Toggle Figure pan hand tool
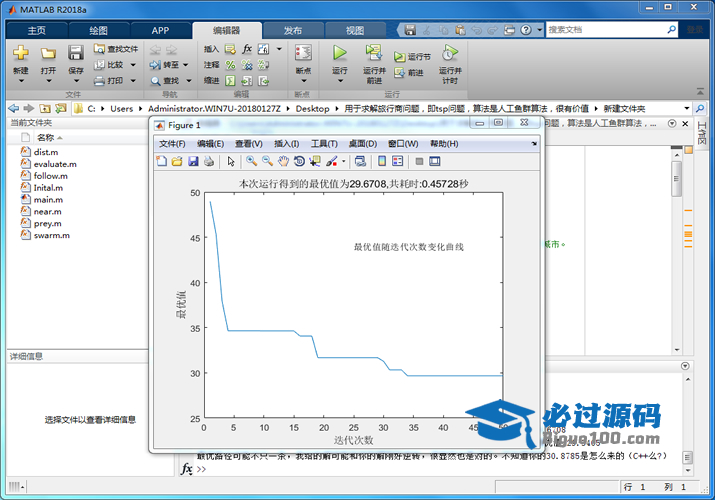Viewport: 715px width, 500px height. (x=283, y=161)
